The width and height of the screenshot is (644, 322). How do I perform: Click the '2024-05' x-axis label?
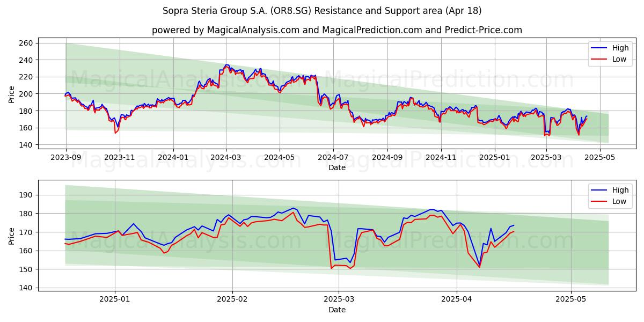point(279,158)
